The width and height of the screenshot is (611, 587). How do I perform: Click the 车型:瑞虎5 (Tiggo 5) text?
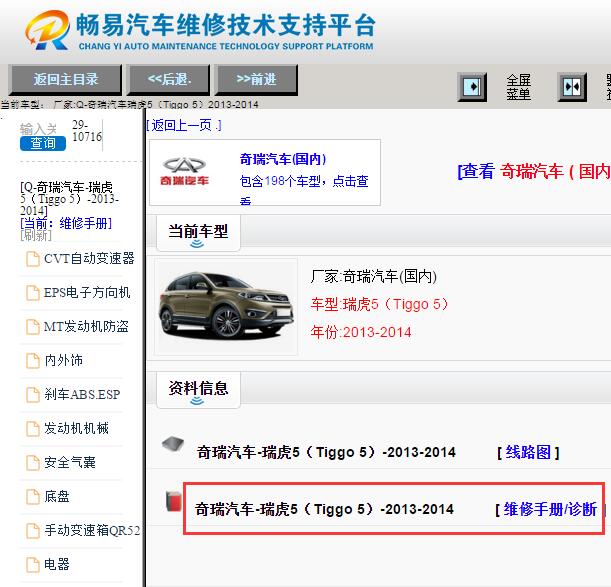(x=379, y=304)
